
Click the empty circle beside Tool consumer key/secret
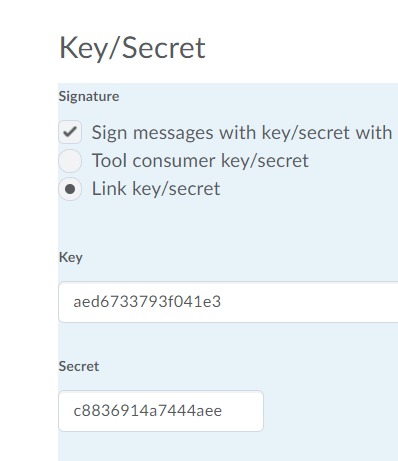pyautogui.click(x=70, y=161)
